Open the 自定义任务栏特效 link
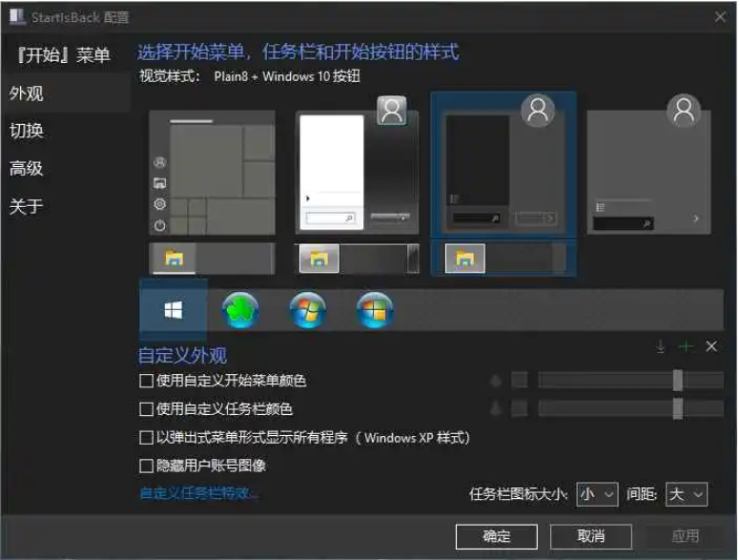Viewport: 740px width, 560px height. (198, 493)
